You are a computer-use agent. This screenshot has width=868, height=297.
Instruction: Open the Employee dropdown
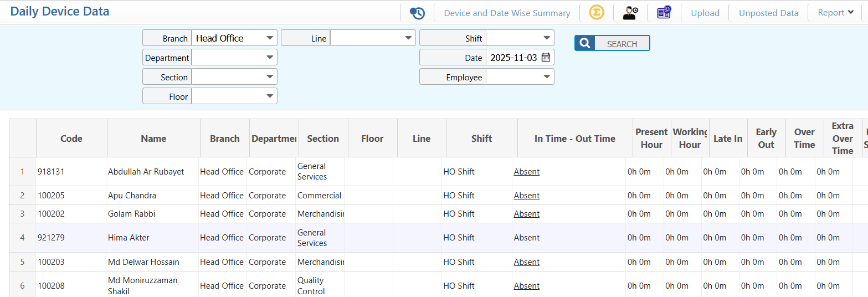click(520, 77)
